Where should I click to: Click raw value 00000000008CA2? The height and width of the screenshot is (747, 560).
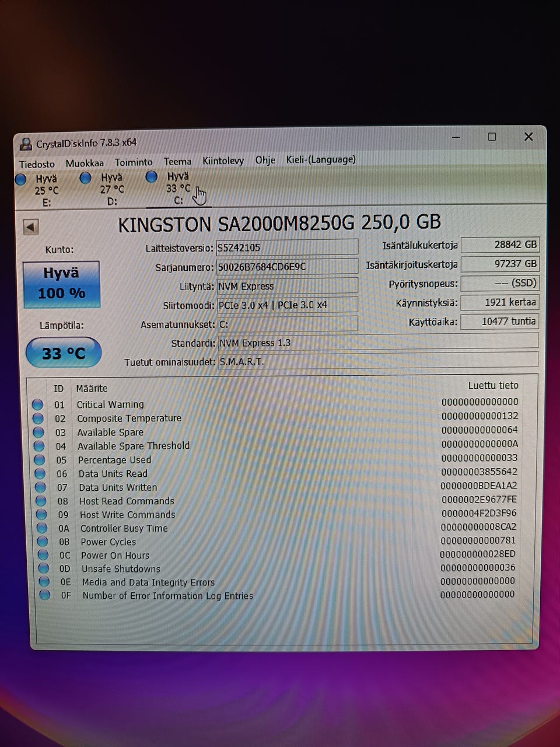(478, 526)
